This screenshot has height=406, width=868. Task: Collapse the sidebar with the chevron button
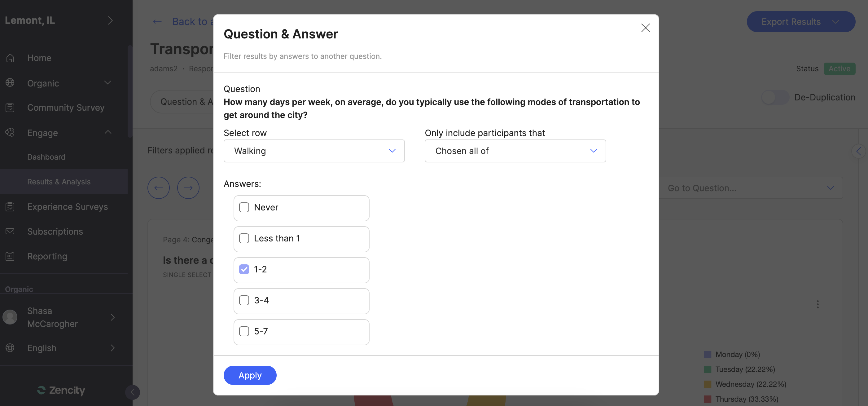pyautogui.click(x=132, y=392)
